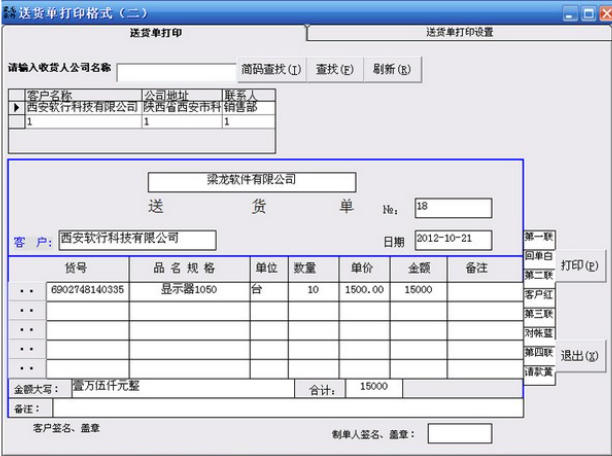Switch to the 送货单打印 tab
Viewport: 612px width, 456px height.
(155, 33)
